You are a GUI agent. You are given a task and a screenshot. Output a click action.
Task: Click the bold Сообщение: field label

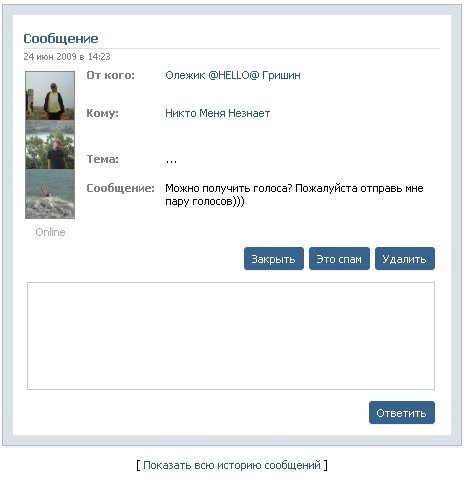tap(120, 188)
